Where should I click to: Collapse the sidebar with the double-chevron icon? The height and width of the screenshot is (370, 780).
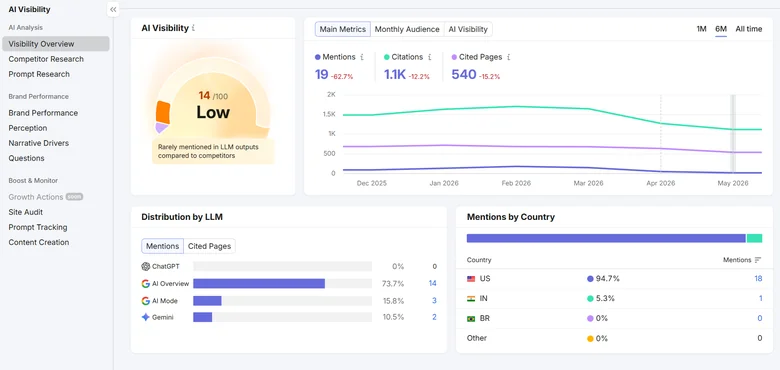(x=113, y=9)
